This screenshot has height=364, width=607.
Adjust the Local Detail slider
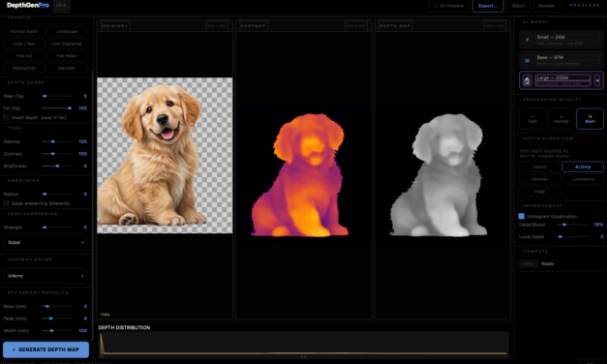tap(573, 236)
